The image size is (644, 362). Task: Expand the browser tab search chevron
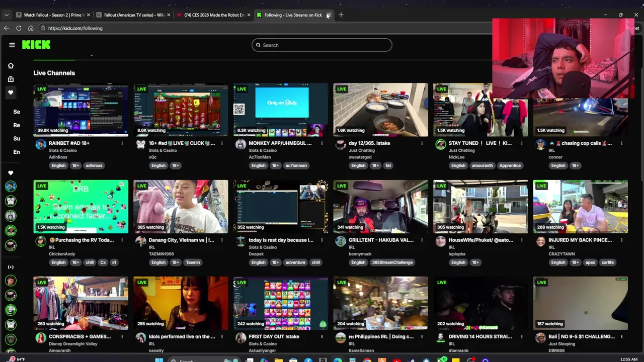point(7,15)
